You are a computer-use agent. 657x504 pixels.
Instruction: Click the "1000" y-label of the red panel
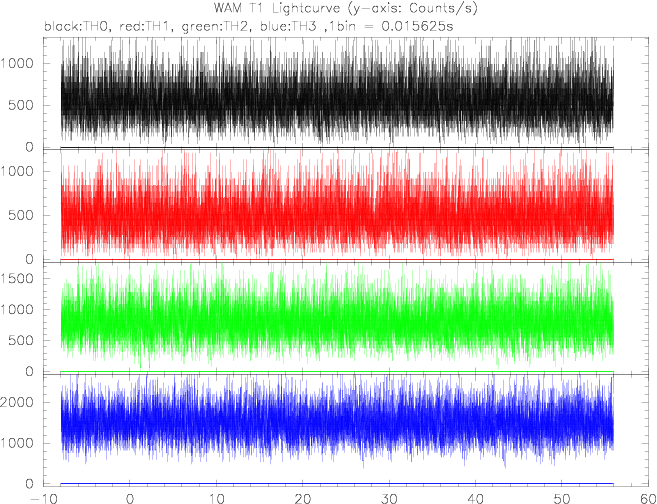coord(17,172)
